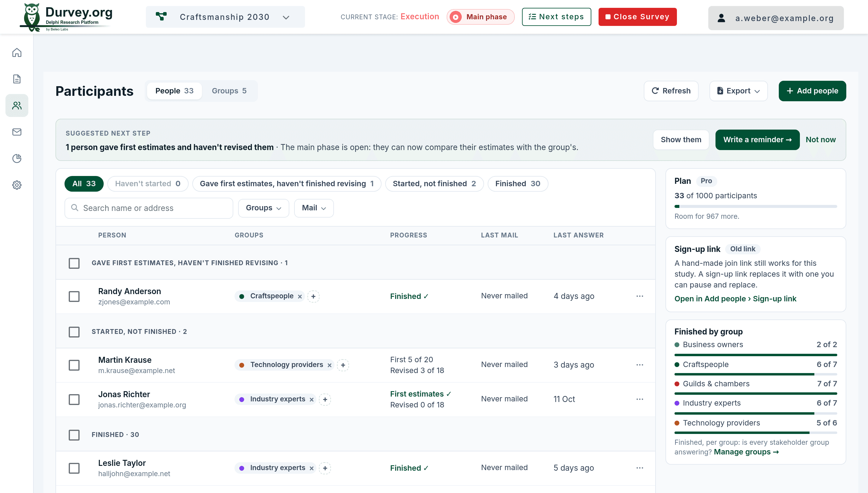
Task: Open the settings gear icon in sidebar
Action: coord(17,185)
